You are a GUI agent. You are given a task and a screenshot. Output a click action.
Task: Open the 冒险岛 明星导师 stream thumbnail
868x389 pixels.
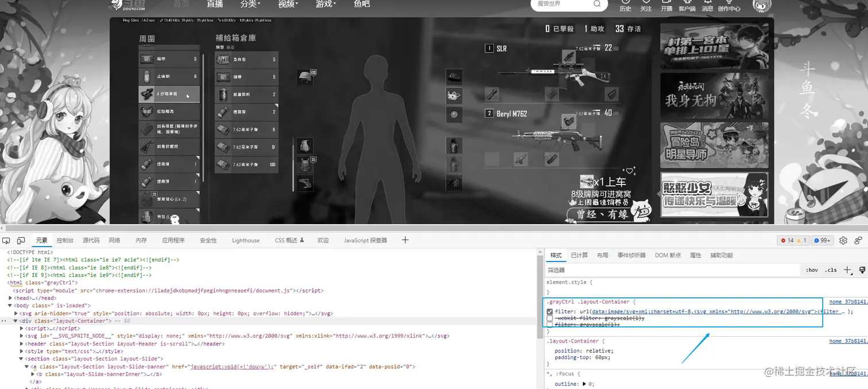(x=714, y=145)
